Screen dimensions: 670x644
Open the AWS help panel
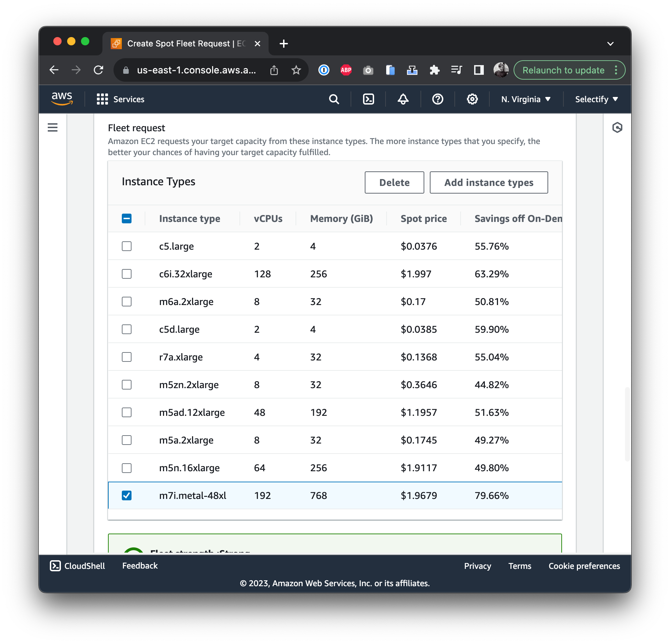coord(437,99)
